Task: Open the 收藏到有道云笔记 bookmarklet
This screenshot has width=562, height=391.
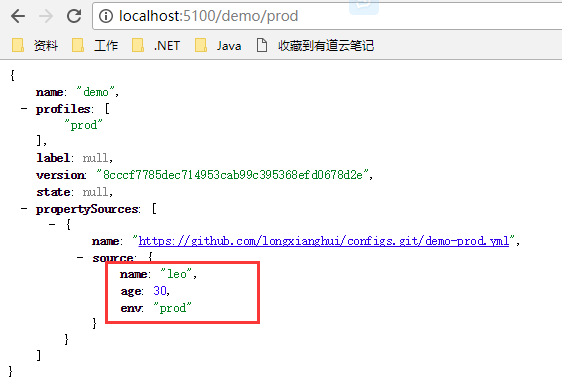Action: point(315,46)
